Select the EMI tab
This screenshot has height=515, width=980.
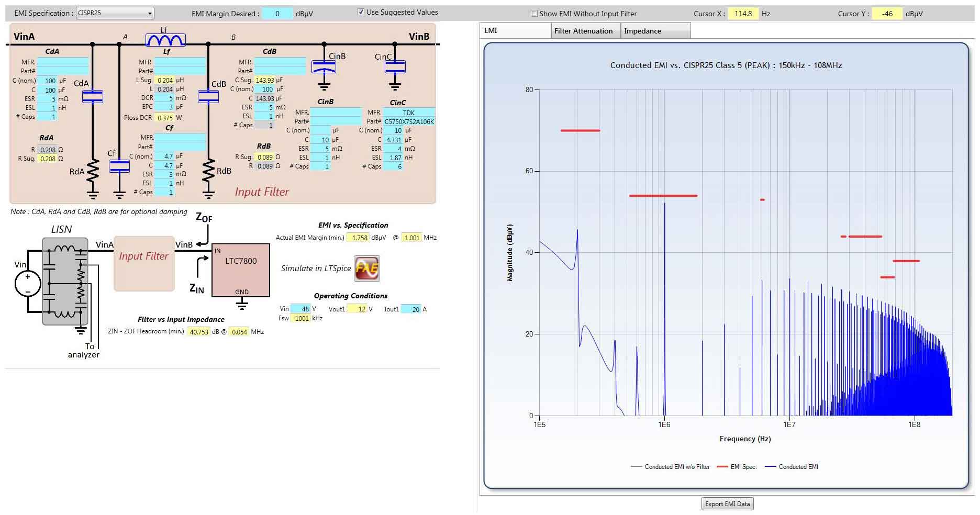(491, 30)
